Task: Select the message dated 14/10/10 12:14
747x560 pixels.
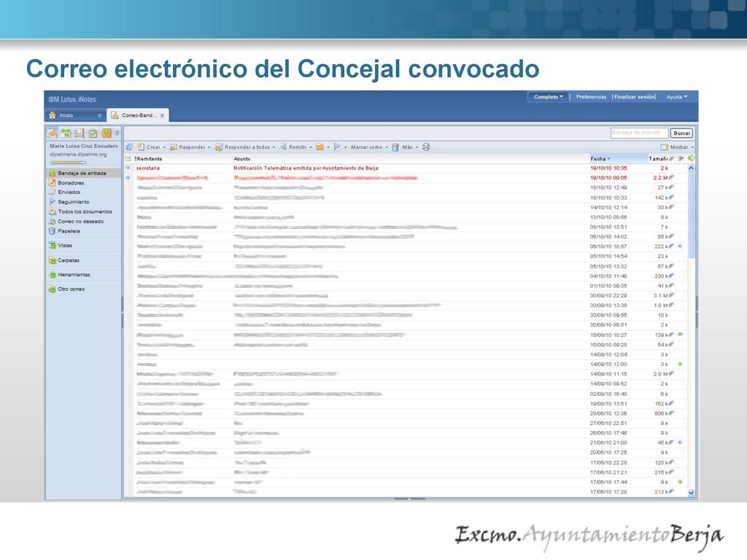Action: pyautogui.click(x=406, y=207)
